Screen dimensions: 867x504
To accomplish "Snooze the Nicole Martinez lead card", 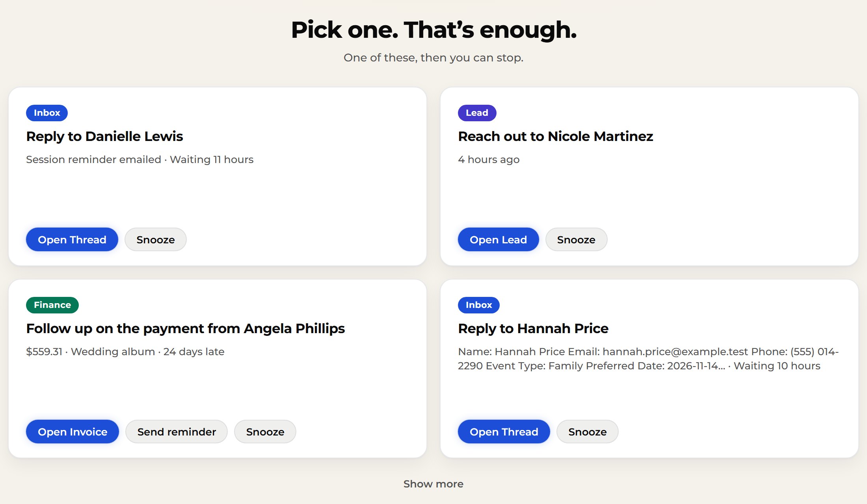I will (x=576, y=239).
